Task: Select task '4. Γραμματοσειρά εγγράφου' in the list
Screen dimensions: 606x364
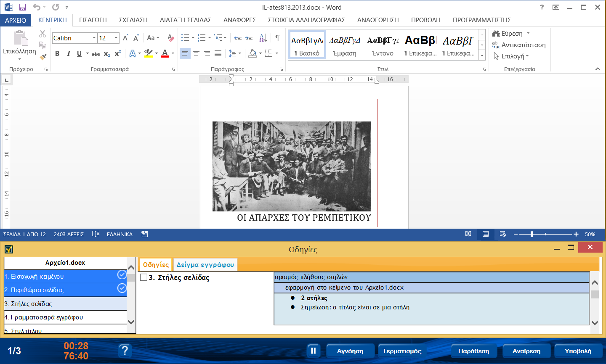Action: pos(65,317)
